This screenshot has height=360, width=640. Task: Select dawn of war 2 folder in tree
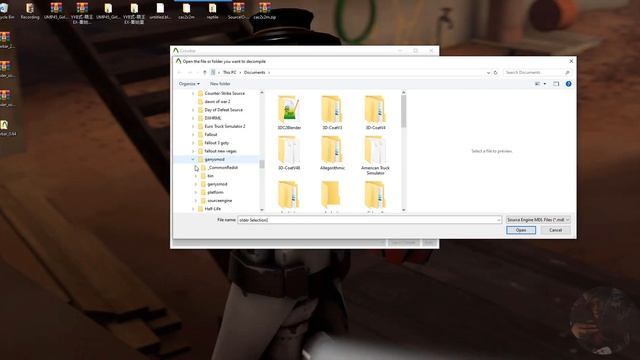tap(217, 101)
